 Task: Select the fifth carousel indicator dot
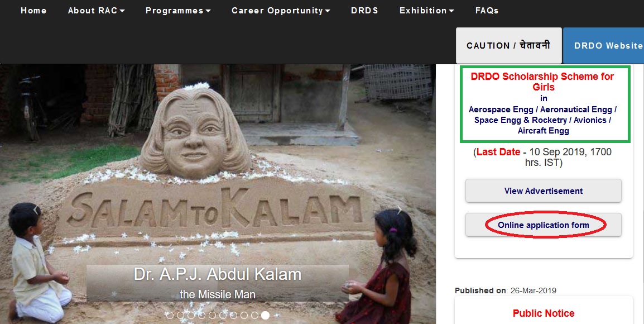(x=212, y=316)
